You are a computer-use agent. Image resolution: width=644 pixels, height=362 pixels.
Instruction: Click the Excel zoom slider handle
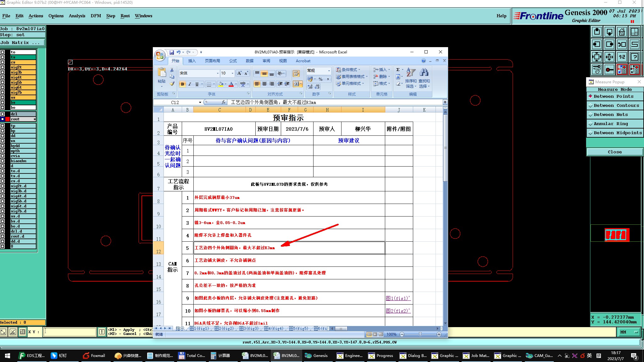(x=420, y=334)
